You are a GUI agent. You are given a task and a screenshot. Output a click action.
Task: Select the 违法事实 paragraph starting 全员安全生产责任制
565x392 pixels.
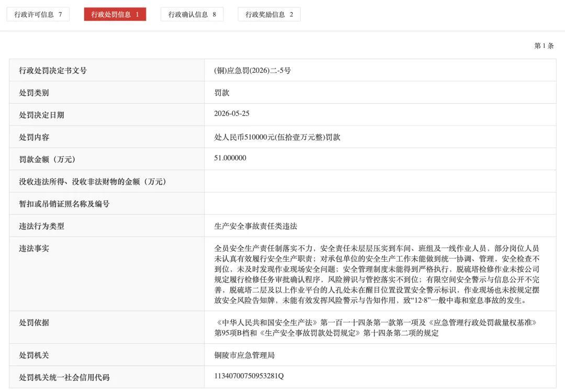click(377, 274)
